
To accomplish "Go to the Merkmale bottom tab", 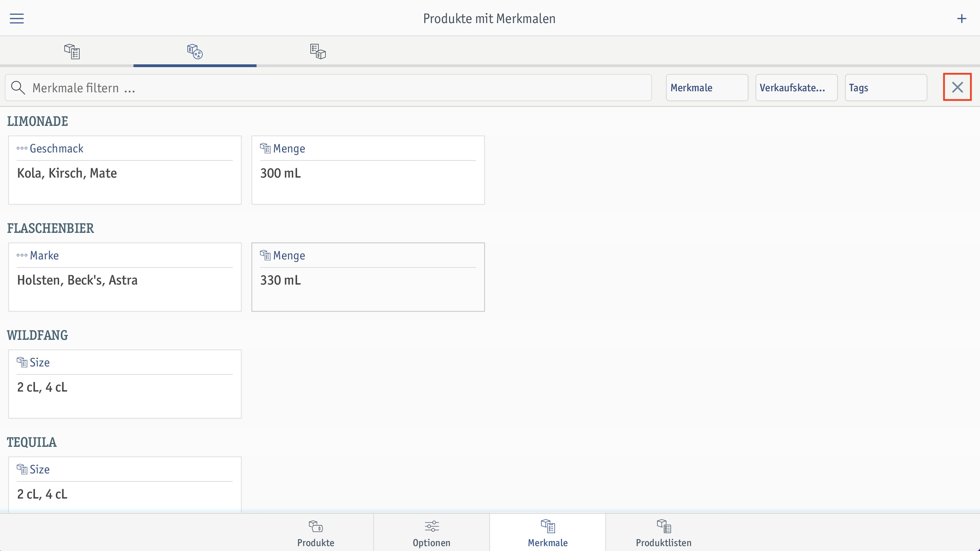I will pyautogui.click(x=548, y=533).
